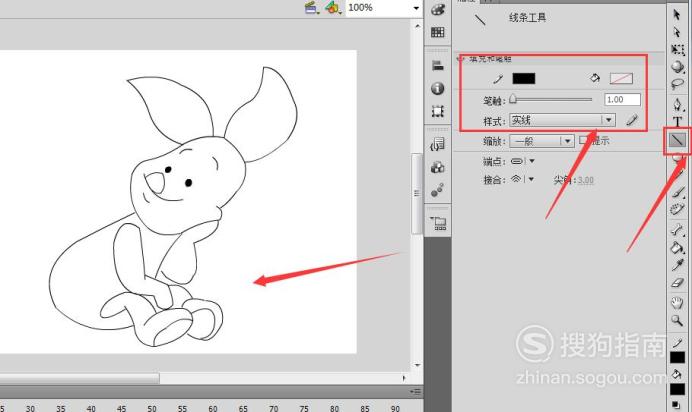Click the toolbox fill bucket icon
The image size is (692, 412).
677,375
